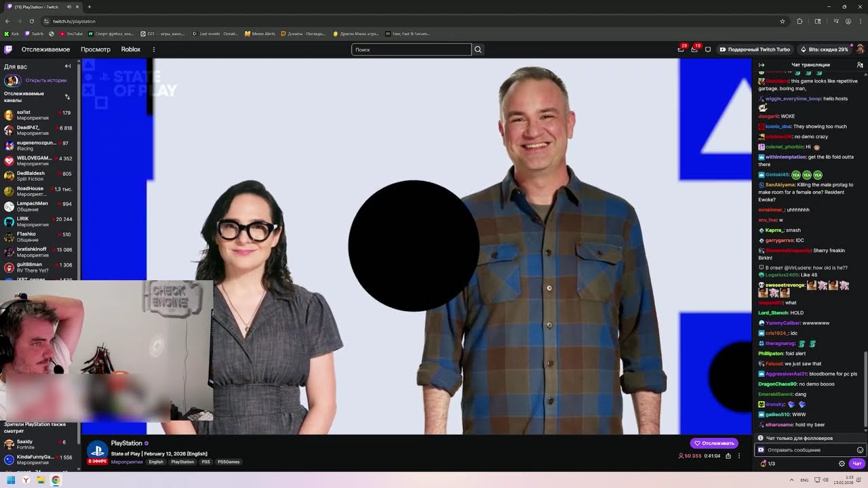This screenshot has width=868, height=488.
Task: Open the Roblox nav link
Action: click(x=131, y=49)
